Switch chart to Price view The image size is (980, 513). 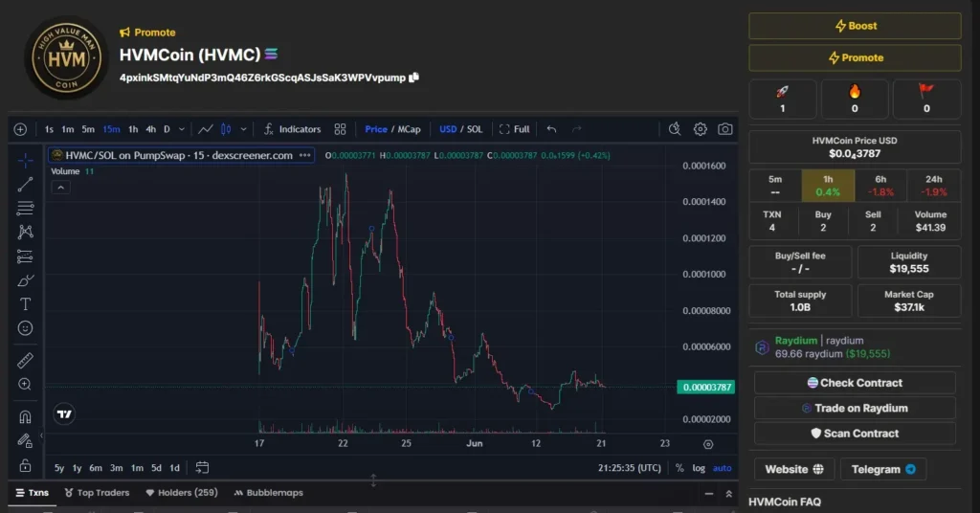coord(375,129)
